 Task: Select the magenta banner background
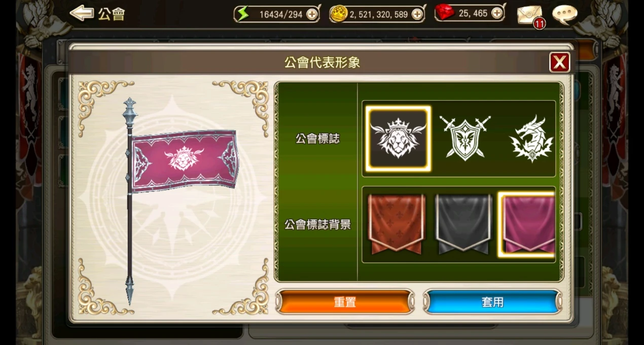[527, 224]
